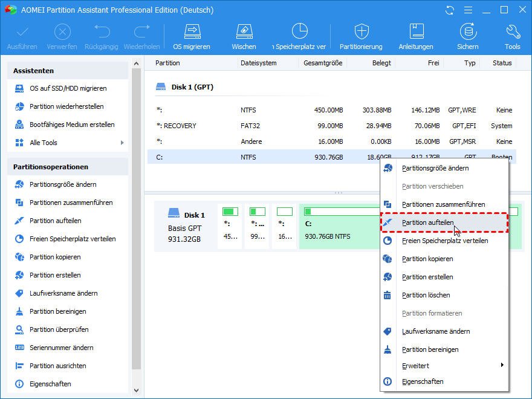Select the Wischen eraser tool
Viewport: 532px width, 399px height.
point(244,36)
